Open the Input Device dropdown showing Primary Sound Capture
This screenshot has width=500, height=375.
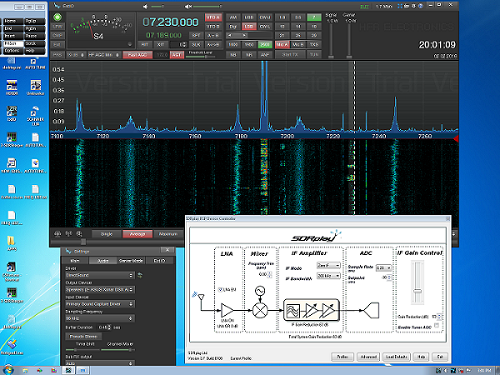tap(100, 304)
